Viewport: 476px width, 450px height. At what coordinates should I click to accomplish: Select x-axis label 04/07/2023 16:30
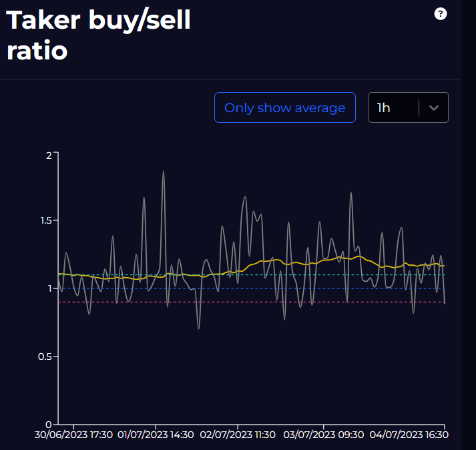409,435
